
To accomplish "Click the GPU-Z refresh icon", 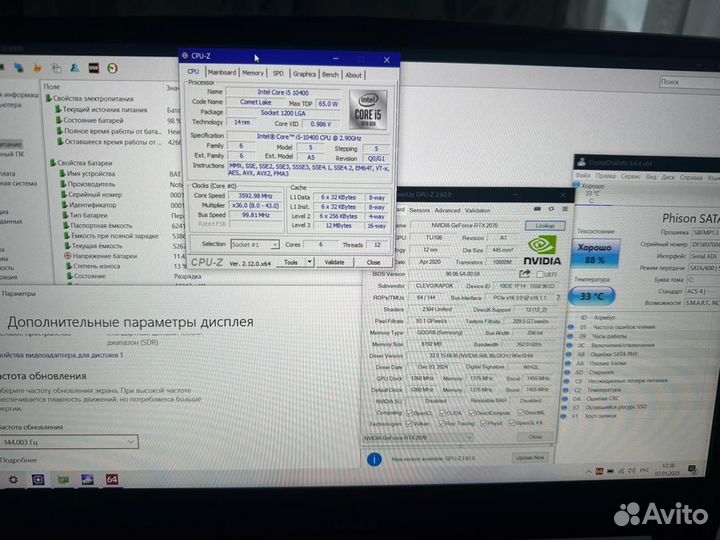I will (551, 209).
